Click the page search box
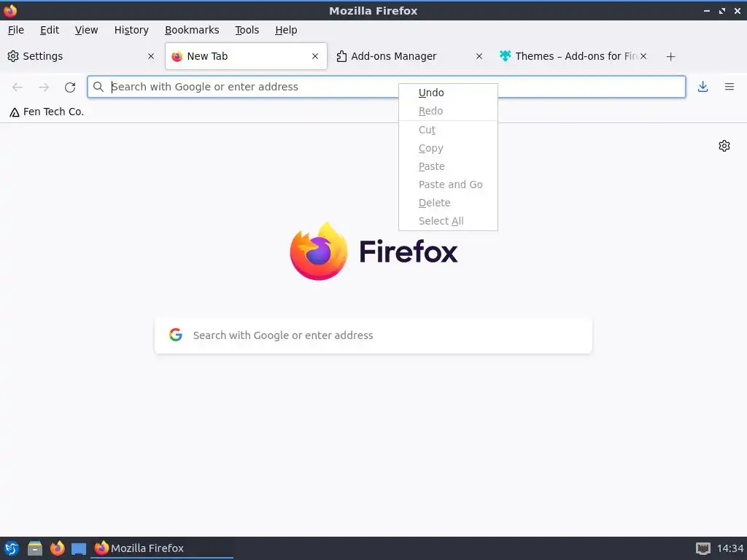 point(373,335)
